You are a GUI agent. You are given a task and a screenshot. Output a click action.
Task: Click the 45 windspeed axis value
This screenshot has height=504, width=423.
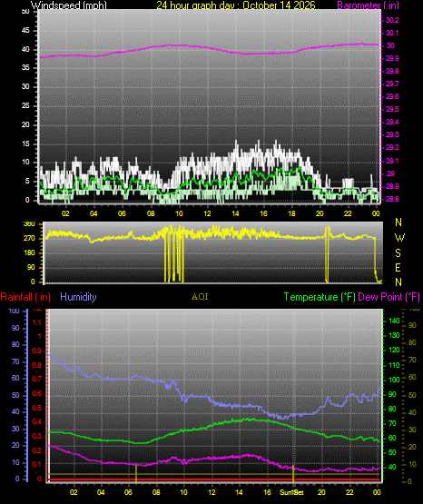tap(25, 31)
